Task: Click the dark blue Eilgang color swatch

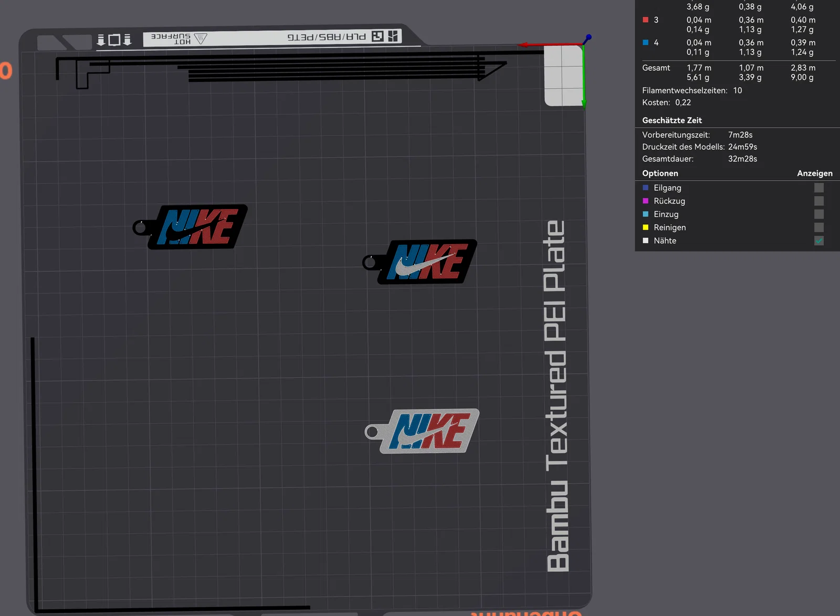Action: coord(646,187)
